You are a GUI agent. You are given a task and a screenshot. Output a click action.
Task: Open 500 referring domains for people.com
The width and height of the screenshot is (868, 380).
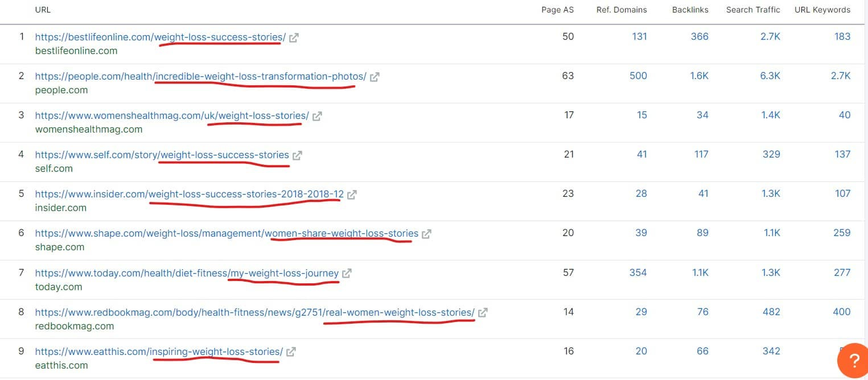[638, 76]
